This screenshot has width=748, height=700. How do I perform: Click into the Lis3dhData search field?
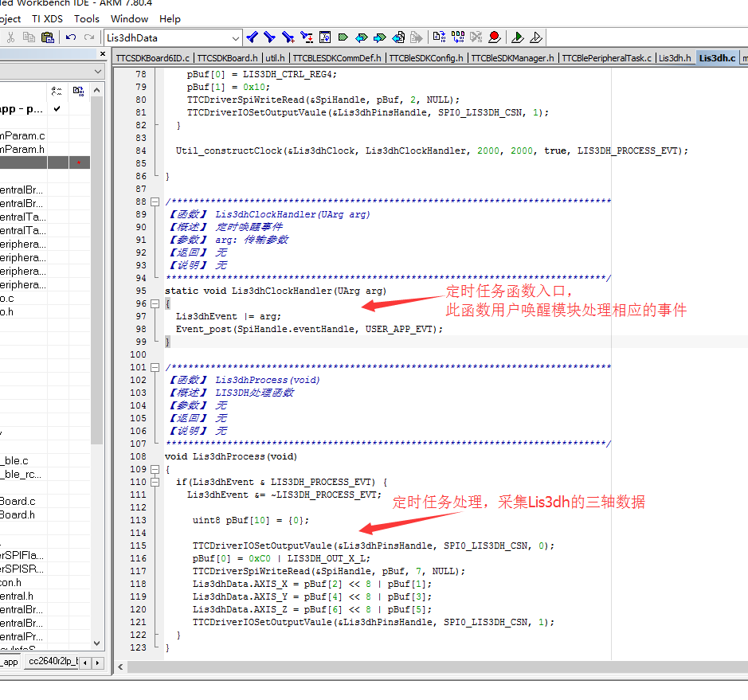[x=168, y=37]
